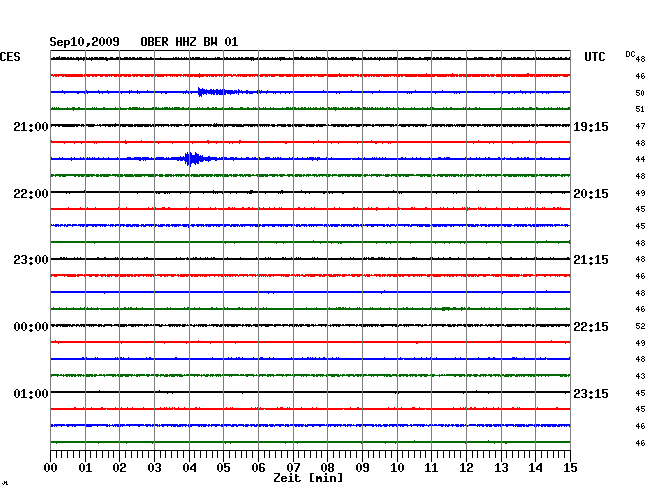Click the DC column header
650x494 pixels.
[630, 54]
